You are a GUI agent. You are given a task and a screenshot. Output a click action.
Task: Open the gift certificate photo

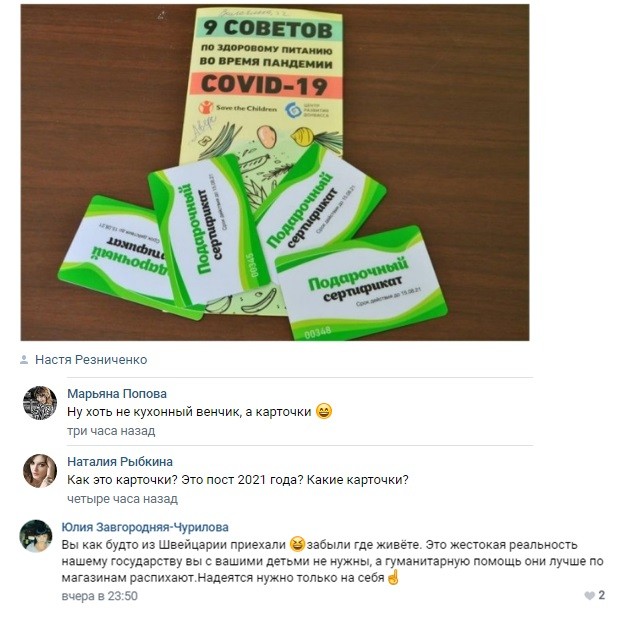coord(275,172)
